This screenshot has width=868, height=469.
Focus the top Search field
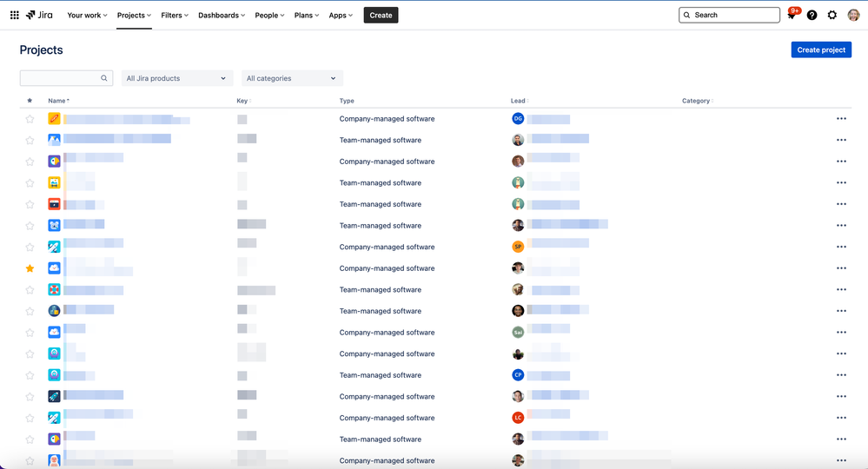click(729, 15)
